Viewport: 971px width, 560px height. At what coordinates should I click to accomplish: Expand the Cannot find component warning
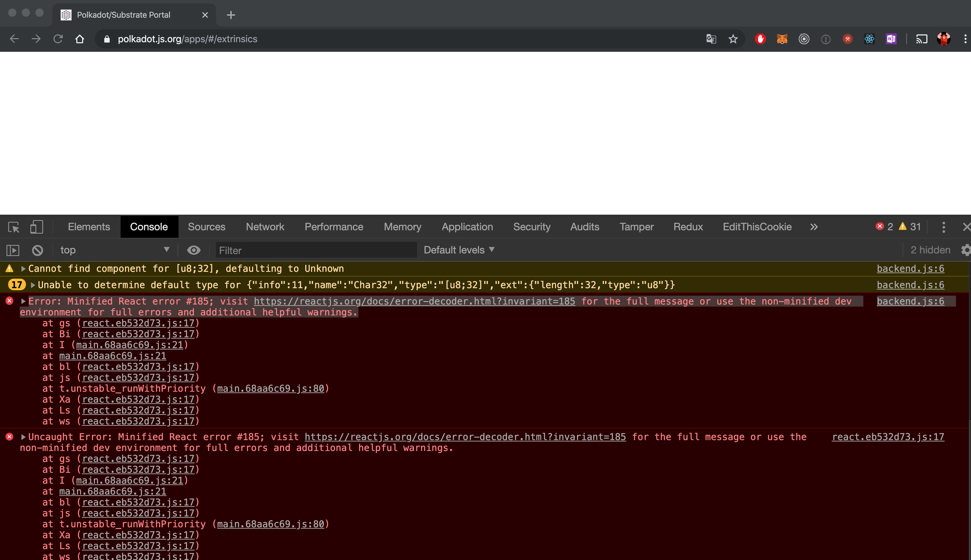tap(23, 269)
